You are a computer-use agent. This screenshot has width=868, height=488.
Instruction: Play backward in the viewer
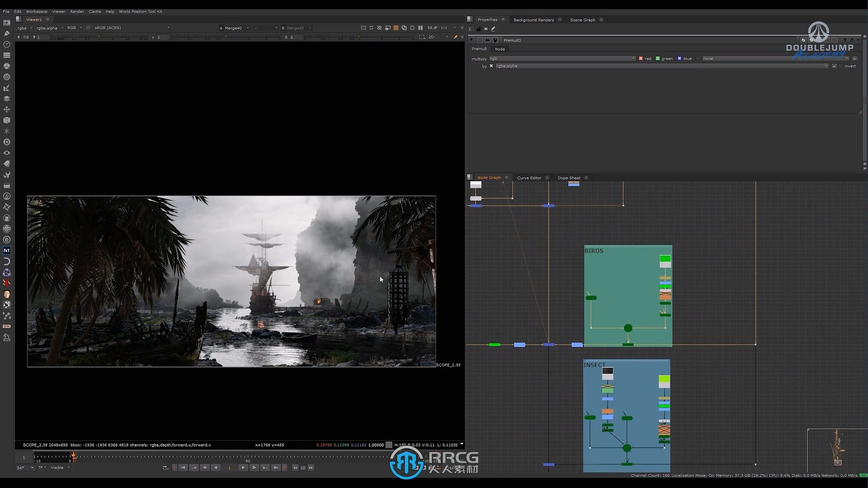coord(216,468)
